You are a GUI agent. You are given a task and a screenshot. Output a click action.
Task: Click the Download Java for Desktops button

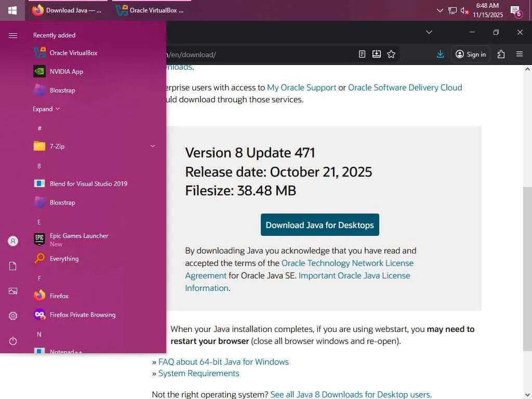pyautogui.click(x=320, y=225)
